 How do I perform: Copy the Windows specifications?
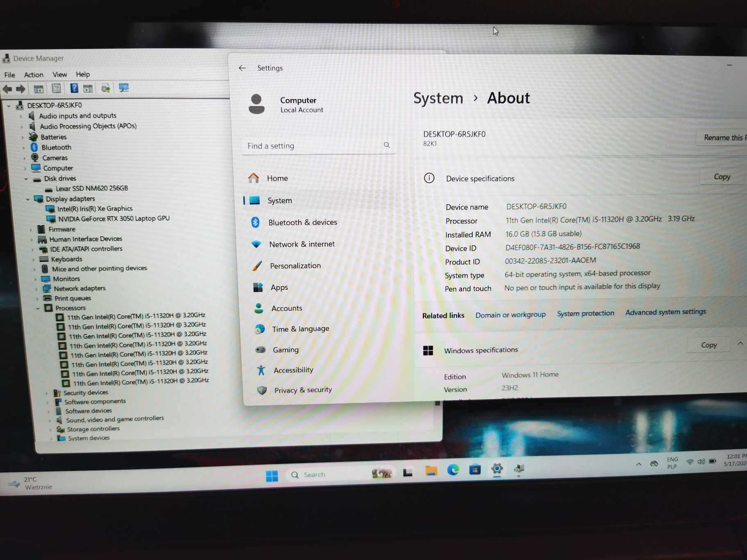pos(709,345)
